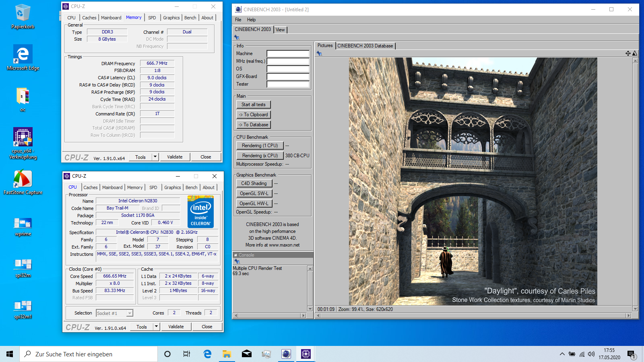Click the Tester input field

(x=288, y=84)
